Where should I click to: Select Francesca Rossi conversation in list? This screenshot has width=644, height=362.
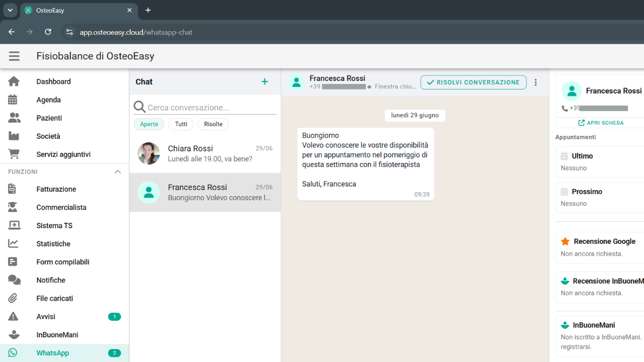coord(205,193)
